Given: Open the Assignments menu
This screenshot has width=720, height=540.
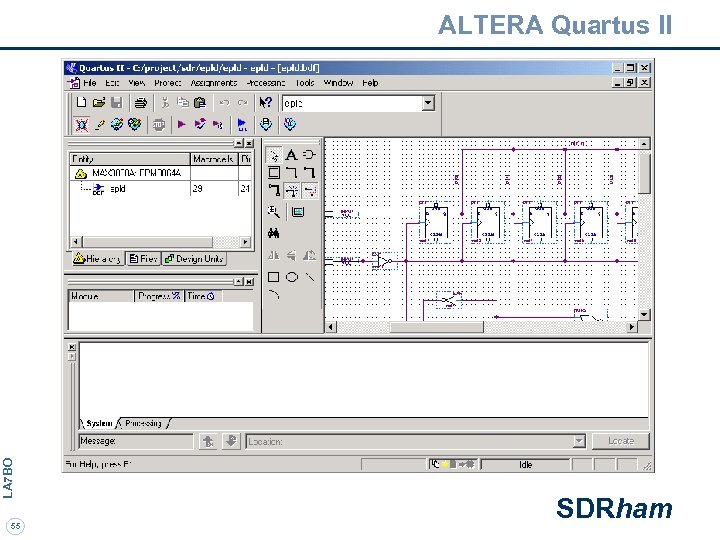Looking at the screenshot, I should point(214,83).
